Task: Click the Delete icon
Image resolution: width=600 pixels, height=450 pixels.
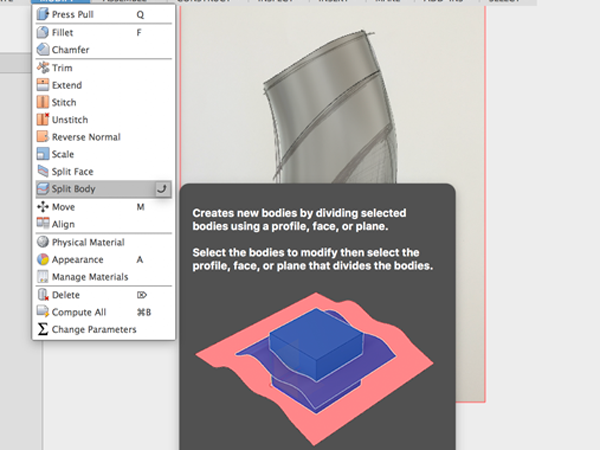Action: [42, 295]
